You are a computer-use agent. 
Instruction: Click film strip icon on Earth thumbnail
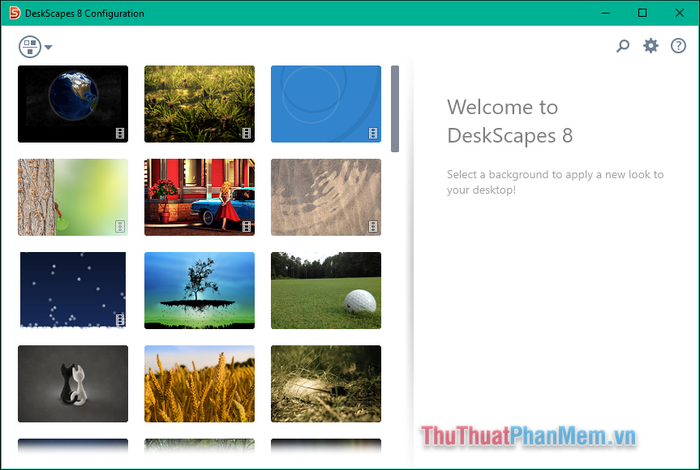coord(120,133)
